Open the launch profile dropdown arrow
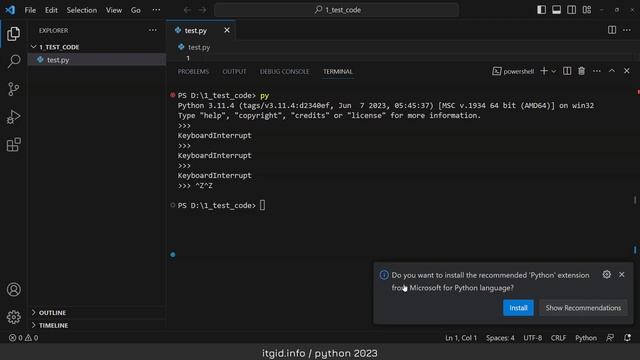This screenshot has width=640, height=360. 554,71
